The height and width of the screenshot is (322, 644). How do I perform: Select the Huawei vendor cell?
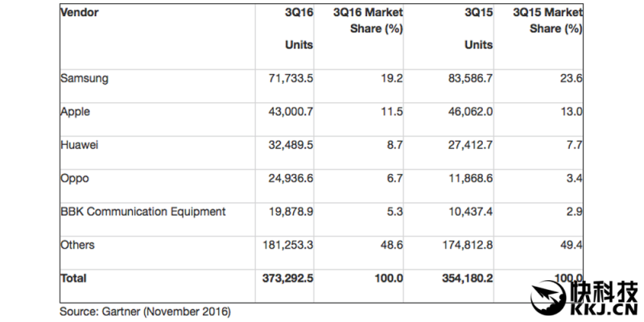[x=80, y=146]
